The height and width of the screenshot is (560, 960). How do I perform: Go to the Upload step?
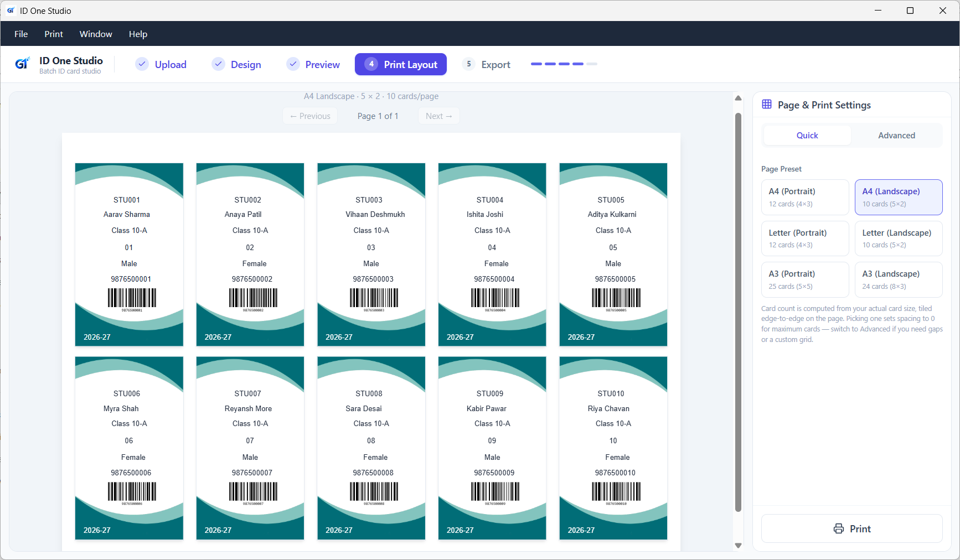[x=161, y=64]
